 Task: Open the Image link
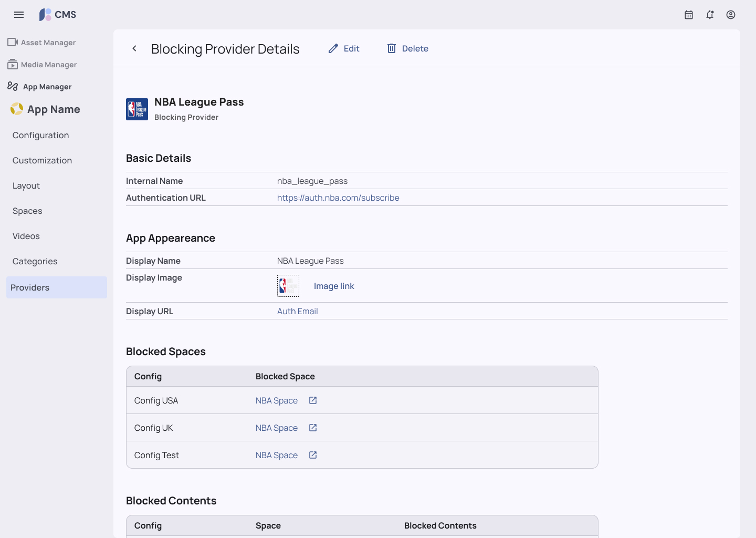[334, 286]
